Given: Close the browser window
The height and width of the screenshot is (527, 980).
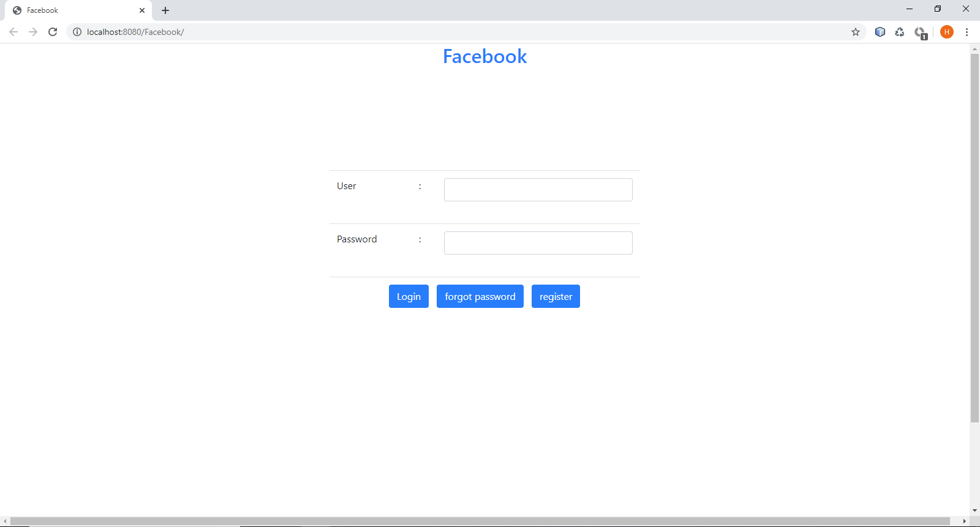Looking at the screenshot, I should click(x=966, y=9).
